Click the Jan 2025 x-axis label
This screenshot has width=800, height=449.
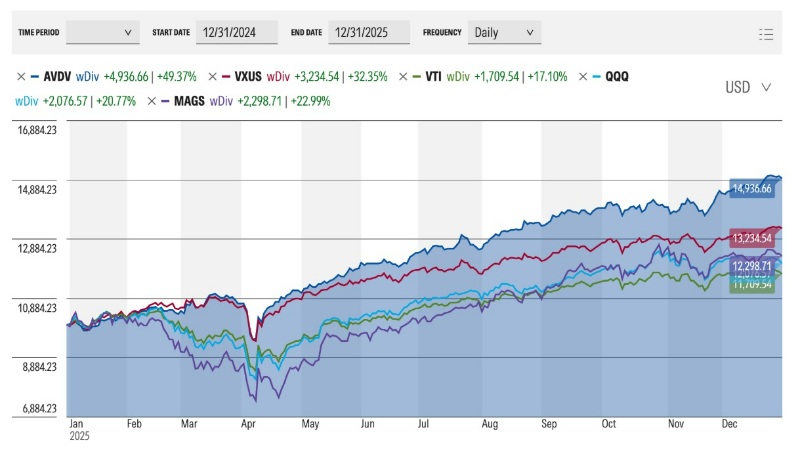[79, 430]
